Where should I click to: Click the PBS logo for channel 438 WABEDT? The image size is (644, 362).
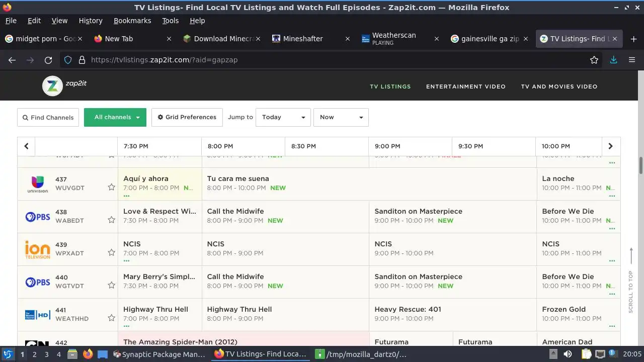(38, 217)
